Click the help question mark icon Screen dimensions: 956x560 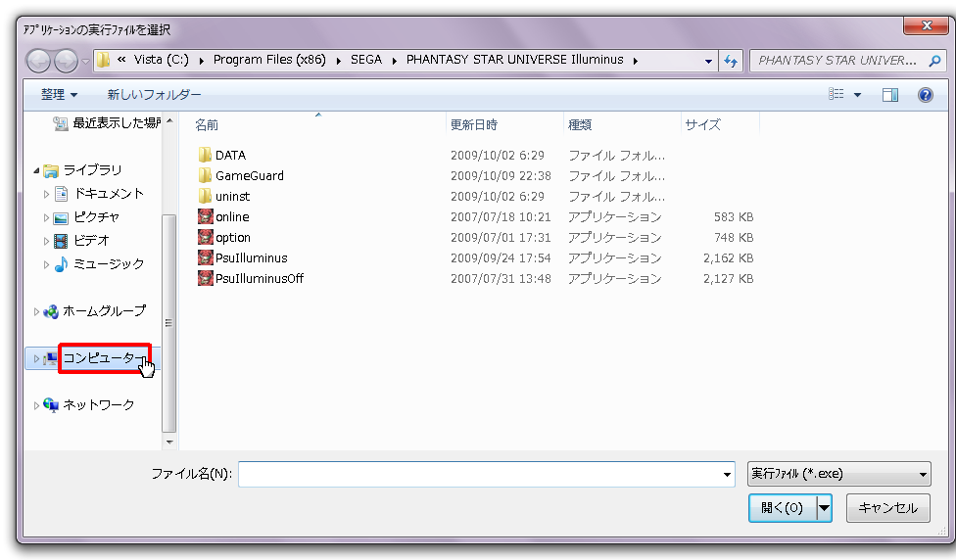coord(925,94)
